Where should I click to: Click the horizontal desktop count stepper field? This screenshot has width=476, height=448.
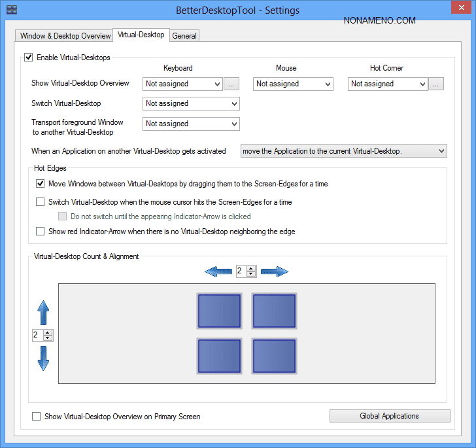[241, 271]
